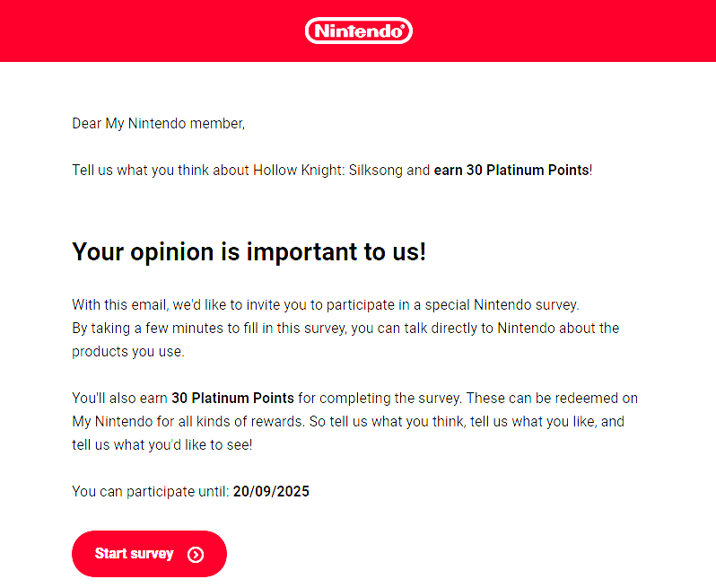Click the "You can participate until:" label
The width and height of the screenshot is (716, 588).
[151, 492]
